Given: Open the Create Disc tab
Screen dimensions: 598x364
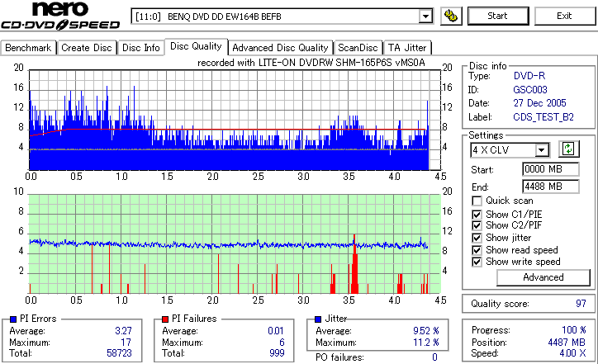Looking at the screenshot, I should (x=87, y=48).
